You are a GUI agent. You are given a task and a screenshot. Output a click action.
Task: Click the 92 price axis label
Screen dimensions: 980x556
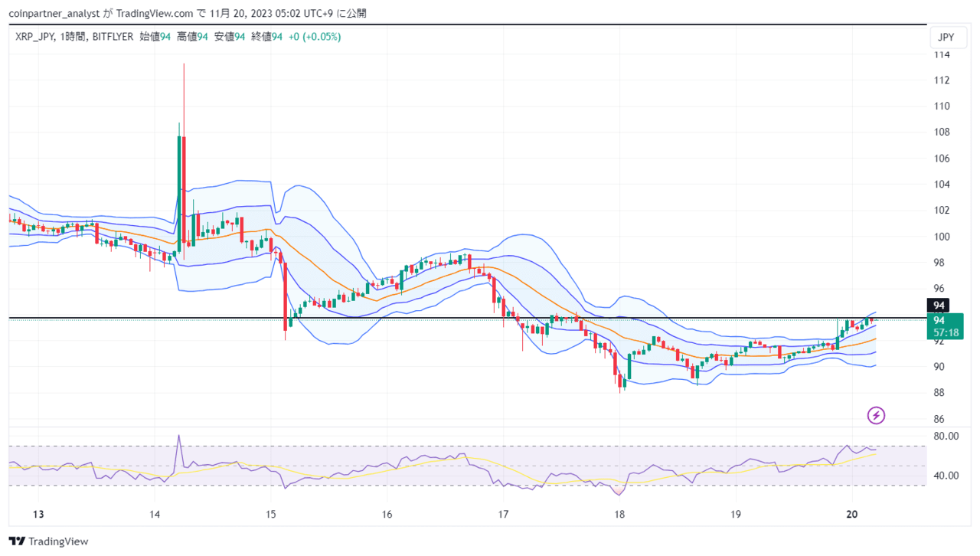pyautogui.click(x=939, y=341)
